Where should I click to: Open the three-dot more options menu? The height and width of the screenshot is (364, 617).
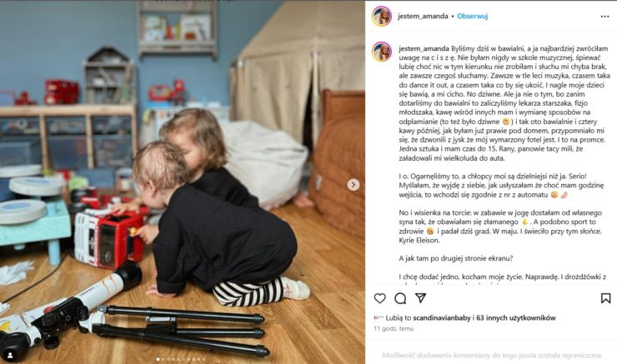(604, 17)
